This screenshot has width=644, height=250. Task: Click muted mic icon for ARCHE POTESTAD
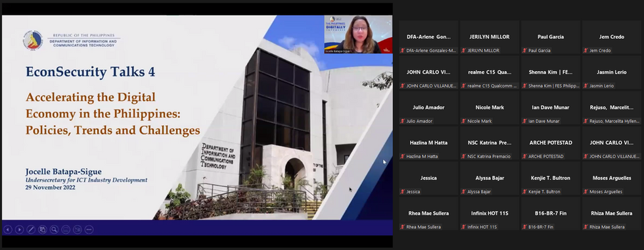click(x=525, y=157)
